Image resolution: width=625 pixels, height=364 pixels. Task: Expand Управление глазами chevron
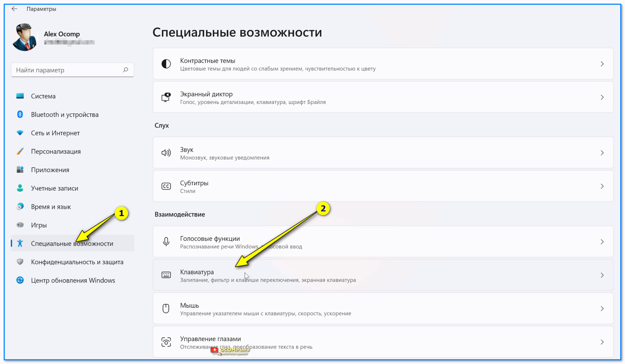[x=602, y=342]
